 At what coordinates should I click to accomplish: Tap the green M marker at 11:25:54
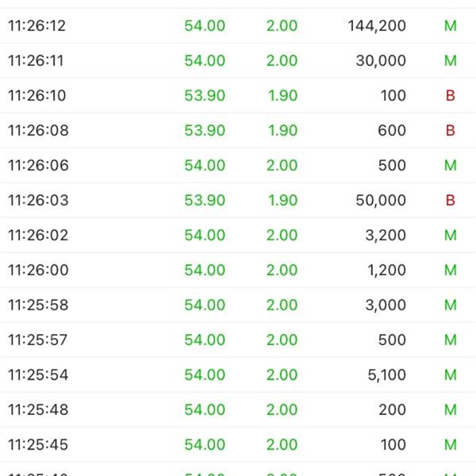point(450,375)
